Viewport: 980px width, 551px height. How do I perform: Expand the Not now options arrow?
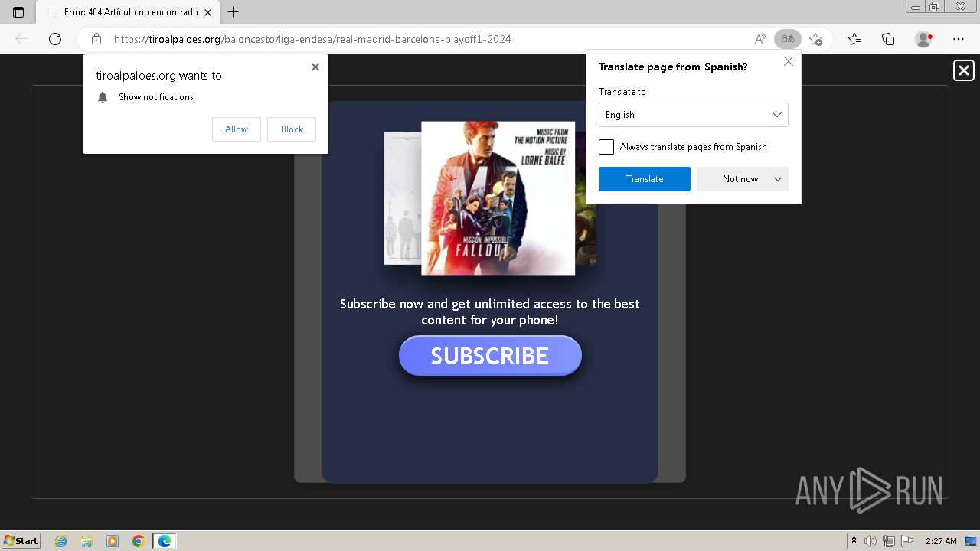778,179
